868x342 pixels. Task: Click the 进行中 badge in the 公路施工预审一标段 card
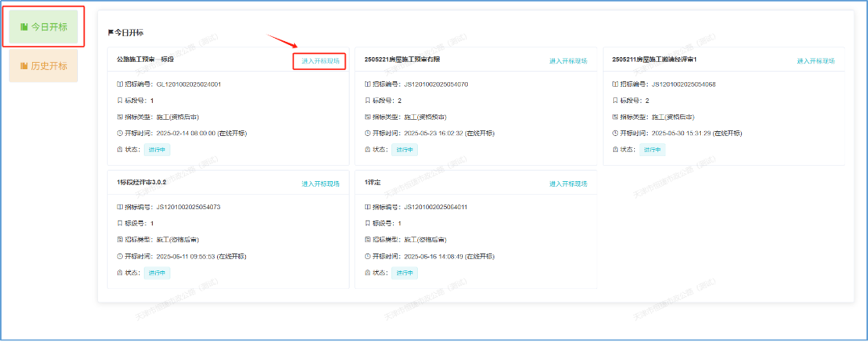pyautogui.click(x=158, y=150)
